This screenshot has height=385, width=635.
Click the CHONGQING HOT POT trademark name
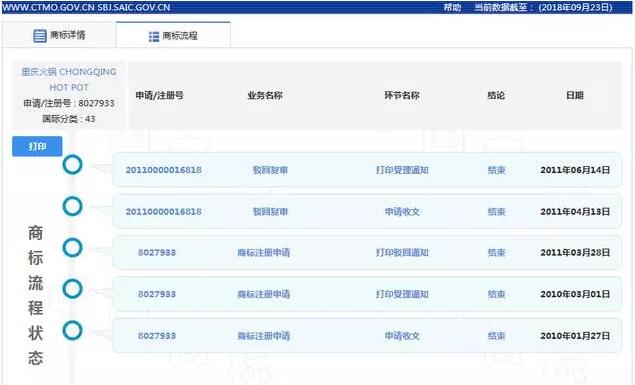[x=69, y=79]
